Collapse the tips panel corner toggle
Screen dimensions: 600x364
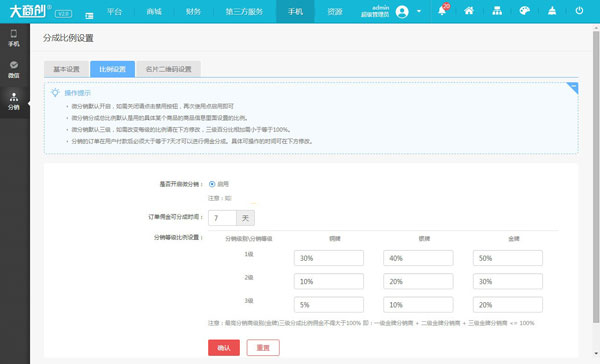(x=573, y=88)
